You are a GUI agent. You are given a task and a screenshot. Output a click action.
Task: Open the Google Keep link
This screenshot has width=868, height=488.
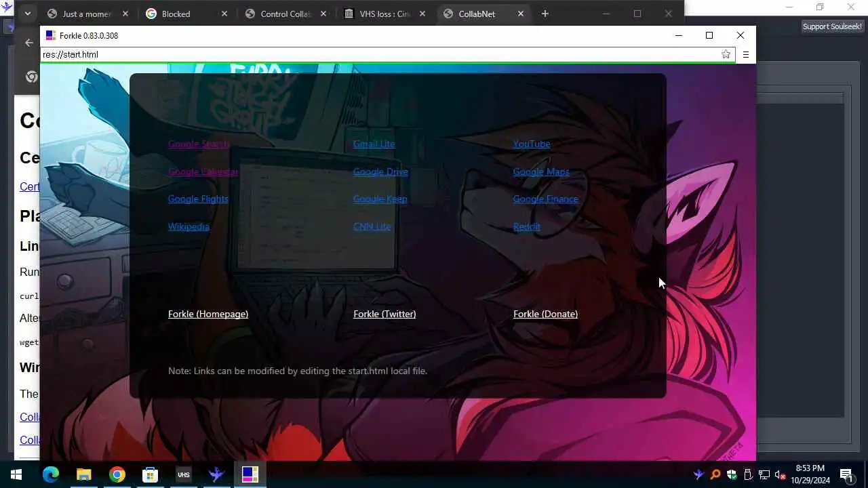click(380, 199)
